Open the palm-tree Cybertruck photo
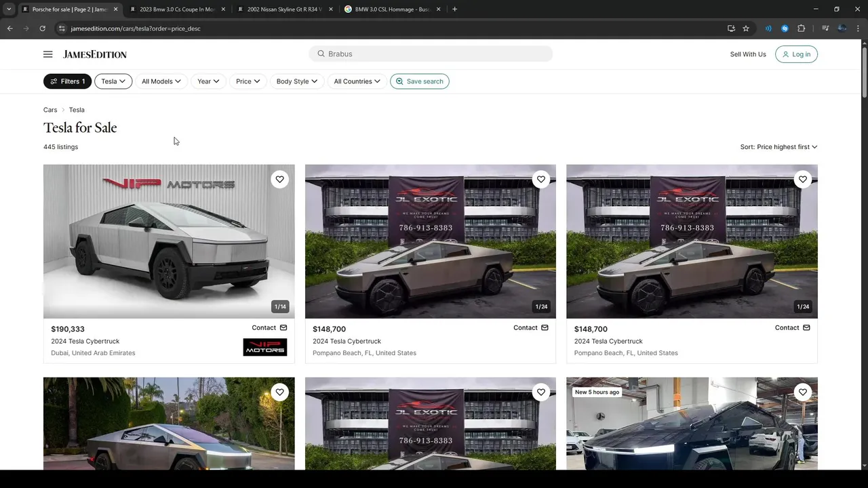Viewport: 868px width, 488px height. pos(169,424)
